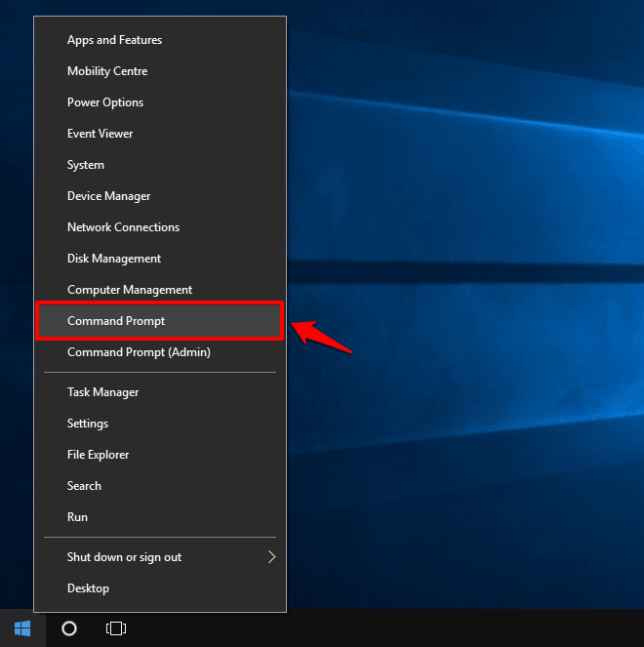Open Cortana search circle icon
This screenshot has width=644, height=647.
[x=69, y=628]
